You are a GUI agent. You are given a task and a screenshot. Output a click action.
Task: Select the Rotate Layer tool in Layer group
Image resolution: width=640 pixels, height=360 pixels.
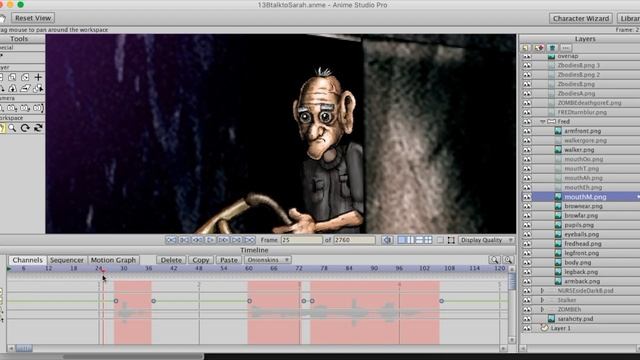25,77
